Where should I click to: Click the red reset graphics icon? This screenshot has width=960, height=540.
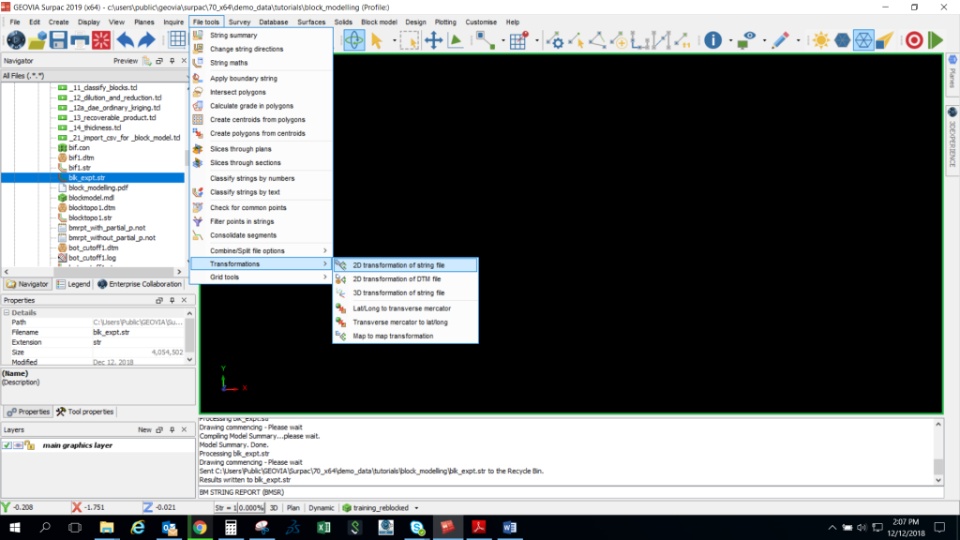(x=101, y=40)
